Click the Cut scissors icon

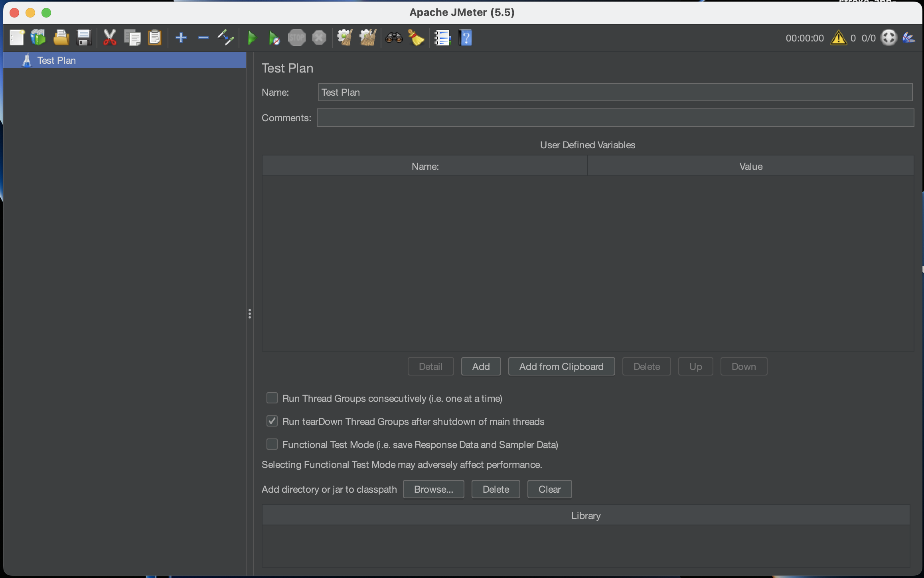(109, 38)
